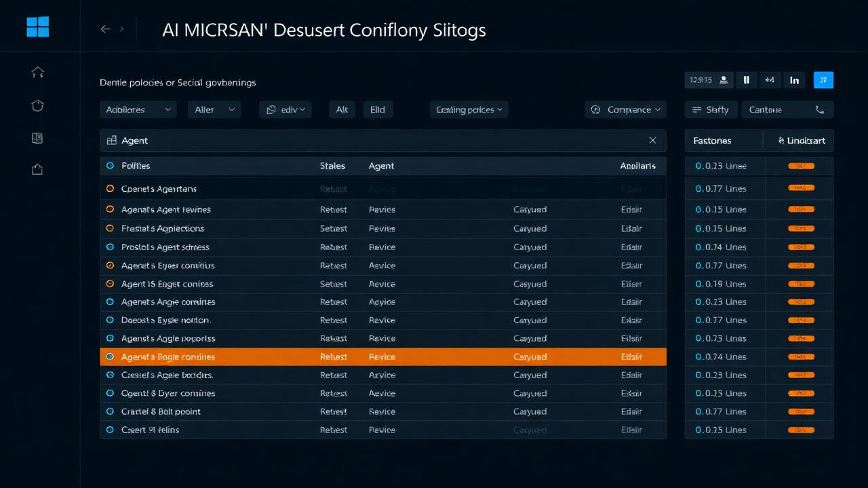The width and height of the screenshot is (868, 488).
Task: Click the 0.19 Lines value
Action: coord(721,284)
